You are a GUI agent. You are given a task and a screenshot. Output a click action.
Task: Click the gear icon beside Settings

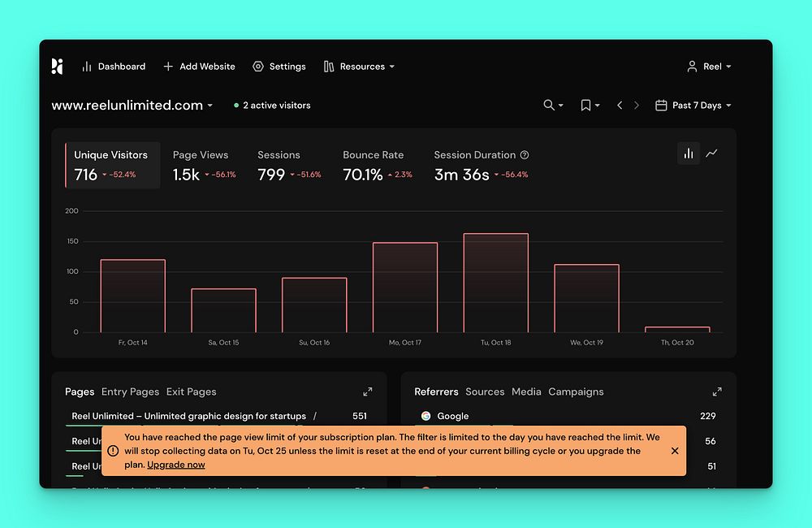(258, 67)
